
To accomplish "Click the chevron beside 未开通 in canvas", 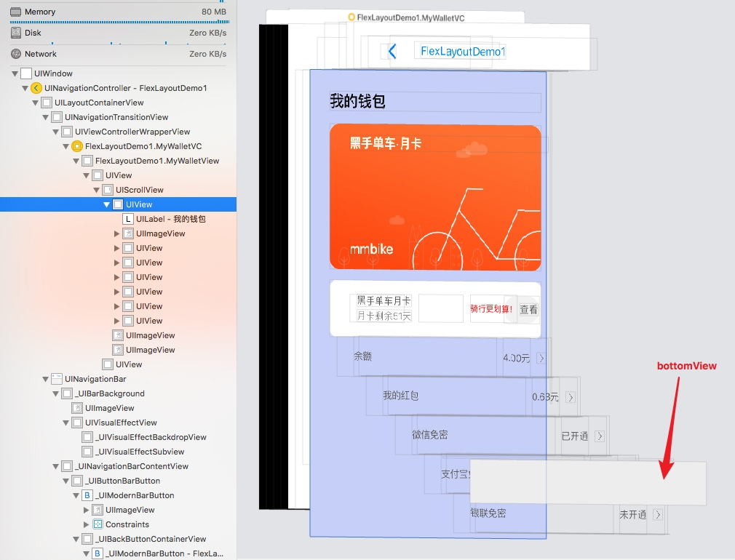I will [x=658, y=514].
